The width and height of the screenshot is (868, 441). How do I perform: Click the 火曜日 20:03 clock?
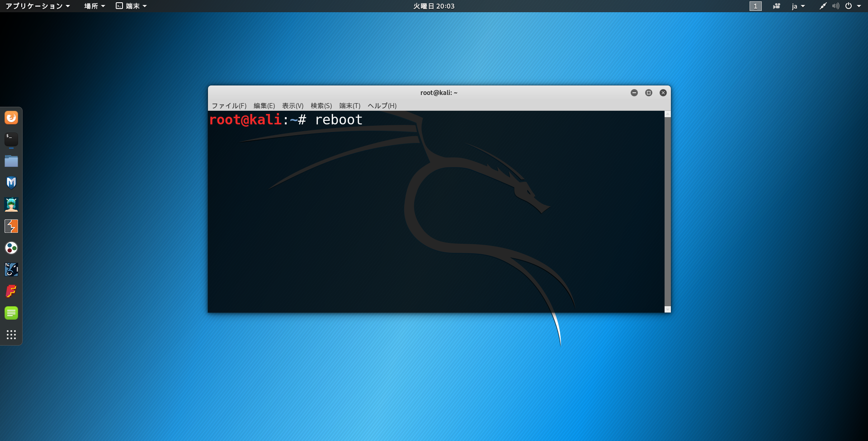434,6
